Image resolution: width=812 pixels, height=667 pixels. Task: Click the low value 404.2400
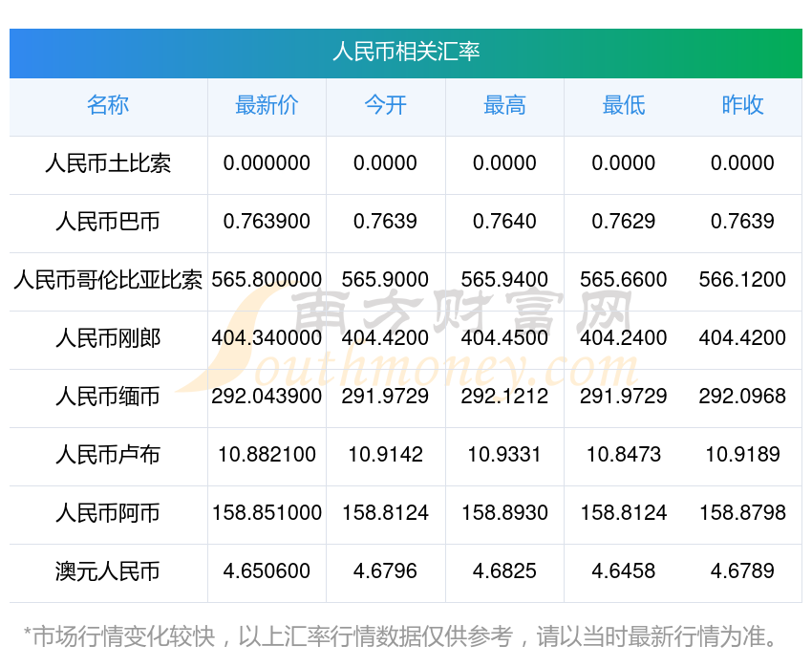click(x=624, y=338)
